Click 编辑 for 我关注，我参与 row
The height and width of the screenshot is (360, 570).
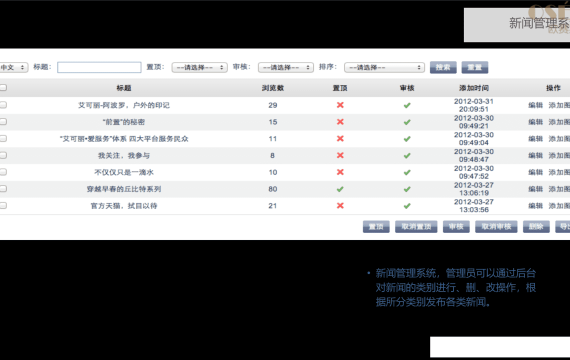(x=535, y=155)
